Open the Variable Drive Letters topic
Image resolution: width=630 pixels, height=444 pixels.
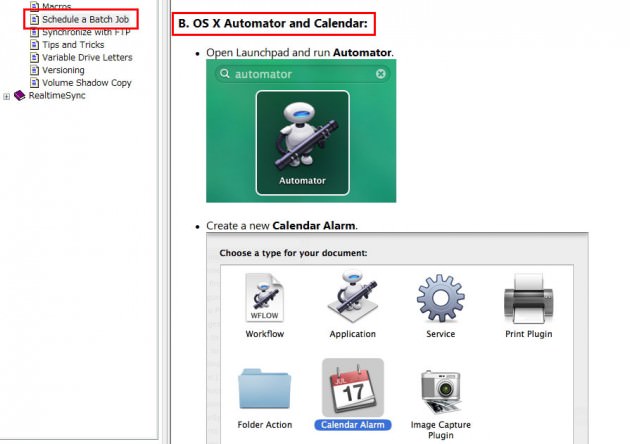click(87, 58)
